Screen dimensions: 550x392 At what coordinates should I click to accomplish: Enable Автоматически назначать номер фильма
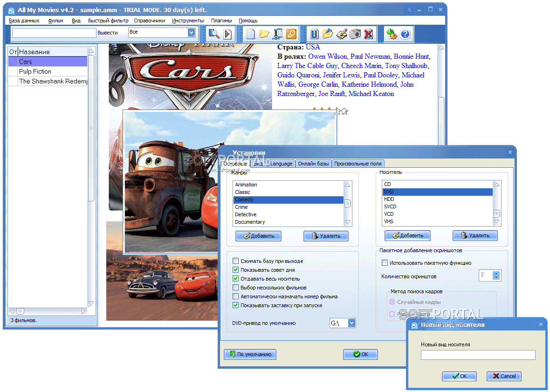236,296
